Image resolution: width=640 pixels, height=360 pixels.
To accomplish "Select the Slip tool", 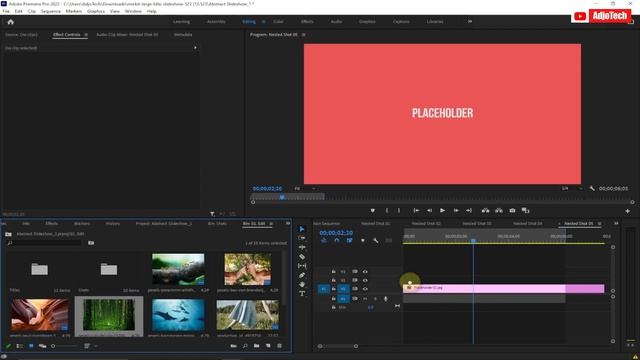I will [x=302, y=266].
